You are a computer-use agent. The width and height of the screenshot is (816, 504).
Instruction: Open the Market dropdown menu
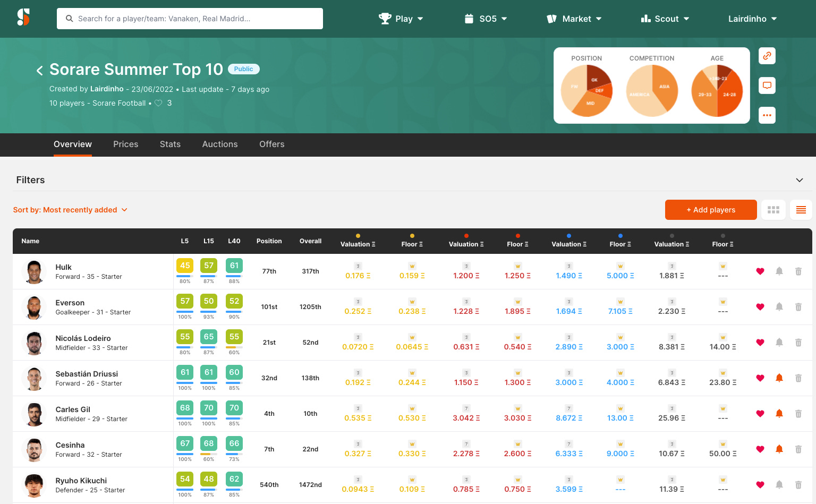(x=574, y=19)
